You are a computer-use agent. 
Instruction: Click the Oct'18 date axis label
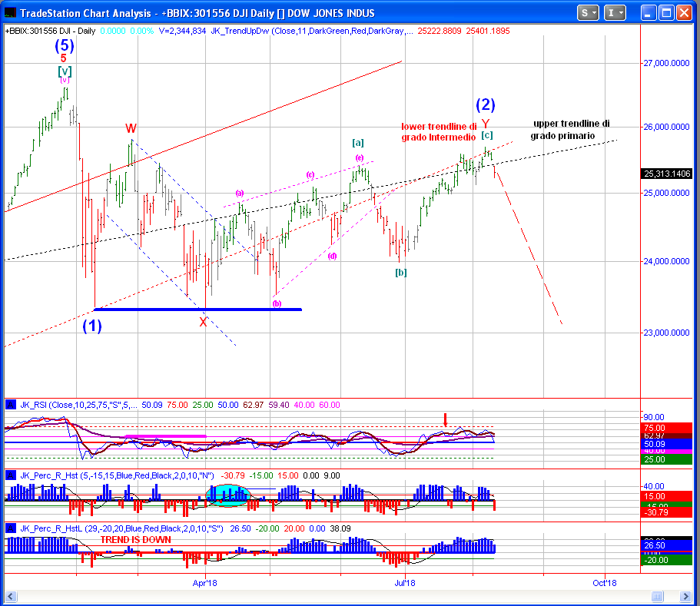point(605,583)
